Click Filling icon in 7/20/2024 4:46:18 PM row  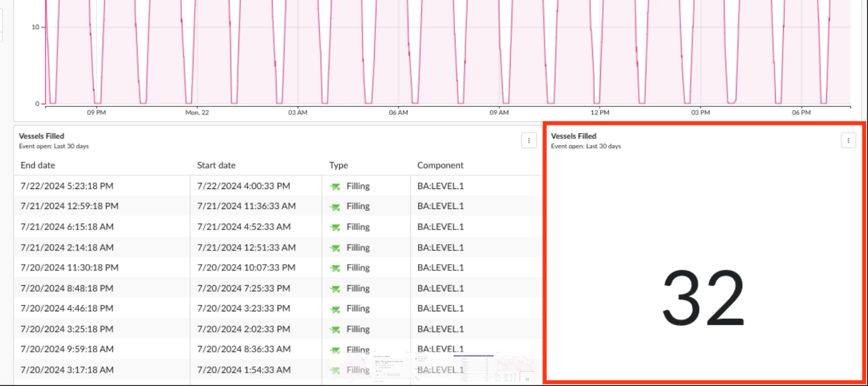click(335, 309)
